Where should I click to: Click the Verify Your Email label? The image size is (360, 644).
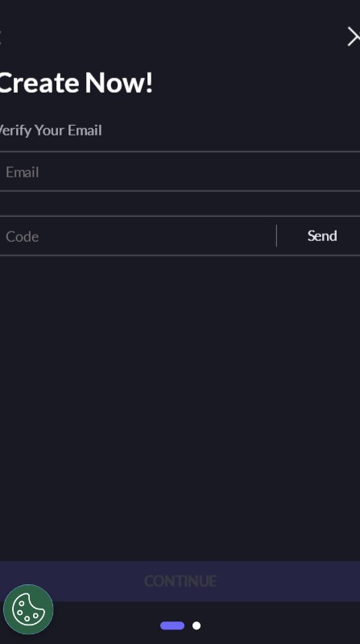tap(51, 131)
